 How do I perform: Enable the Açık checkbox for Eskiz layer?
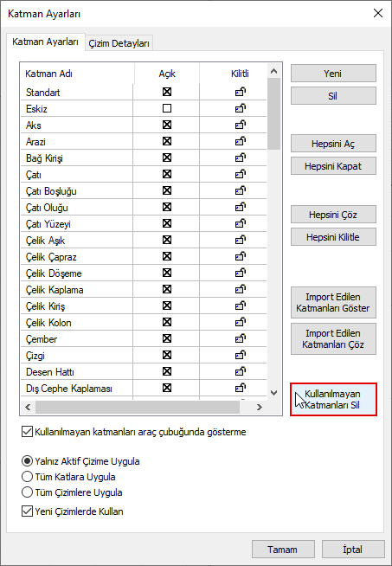point(167,108)
